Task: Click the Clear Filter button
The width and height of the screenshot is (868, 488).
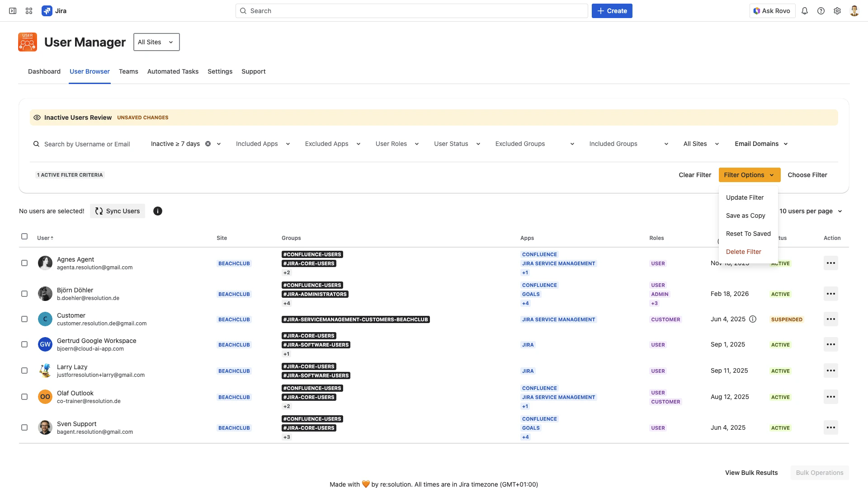Action: click(695, 175)
